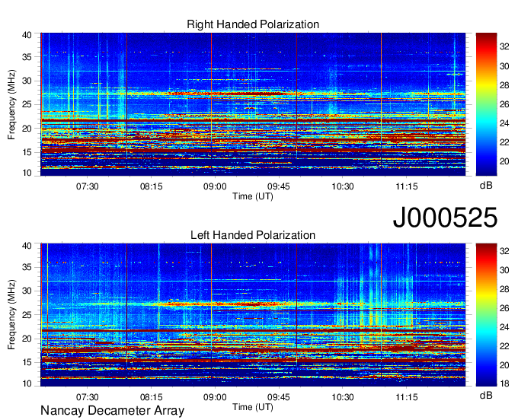
Task: Click the 15 MHz tick on Left Handed frequency axis
Action: 27,362
